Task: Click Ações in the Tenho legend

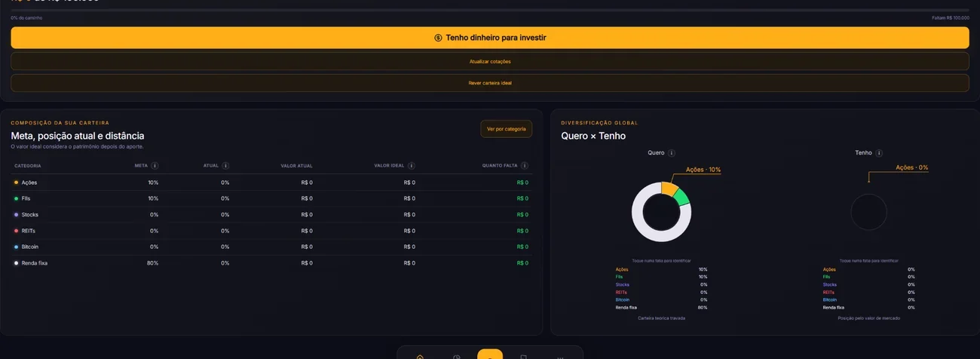Action: click(x=829, y=269)
